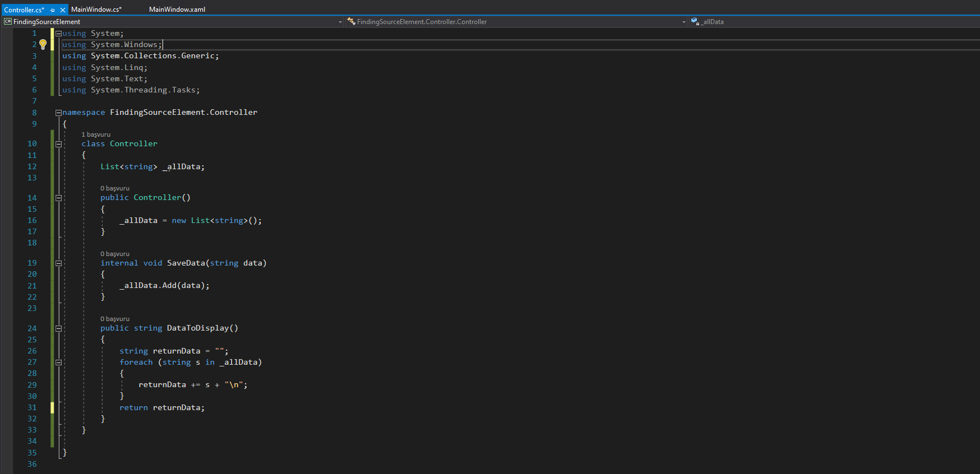980x474 pixels.
Task: Click 'using System.Text;' on line 5
Action: pos(105,78)
